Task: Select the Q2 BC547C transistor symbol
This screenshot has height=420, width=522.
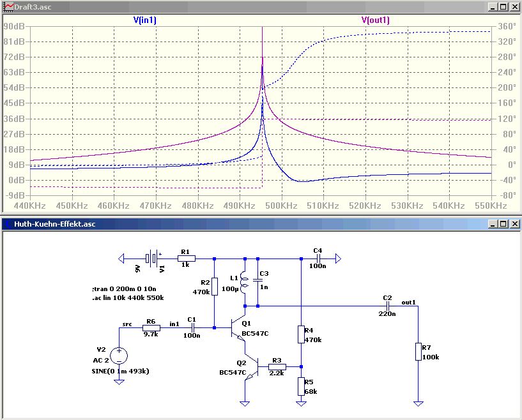Action: click(252, 367)
